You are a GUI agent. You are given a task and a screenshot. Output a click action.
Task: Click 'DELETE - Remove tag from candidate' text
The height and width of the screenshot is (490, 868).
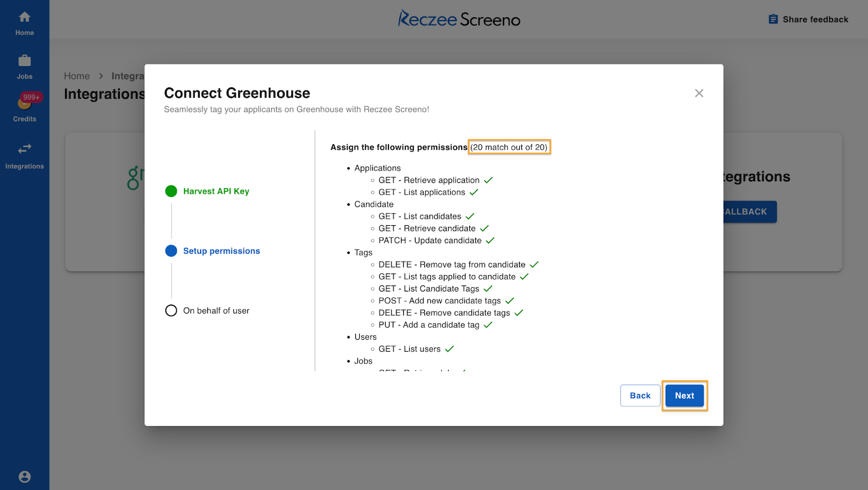click(452, 264)
